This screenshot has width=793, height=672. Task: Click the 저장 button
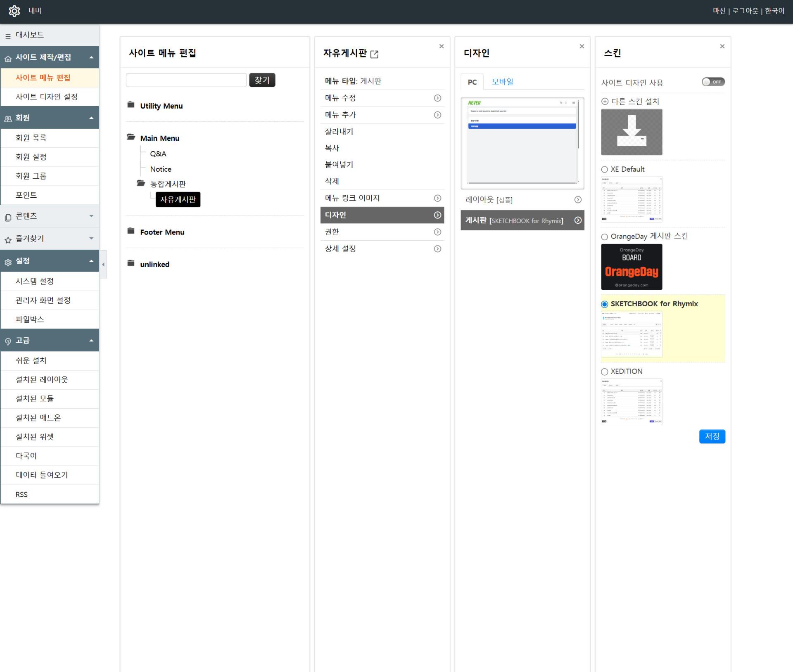(712, 436)
